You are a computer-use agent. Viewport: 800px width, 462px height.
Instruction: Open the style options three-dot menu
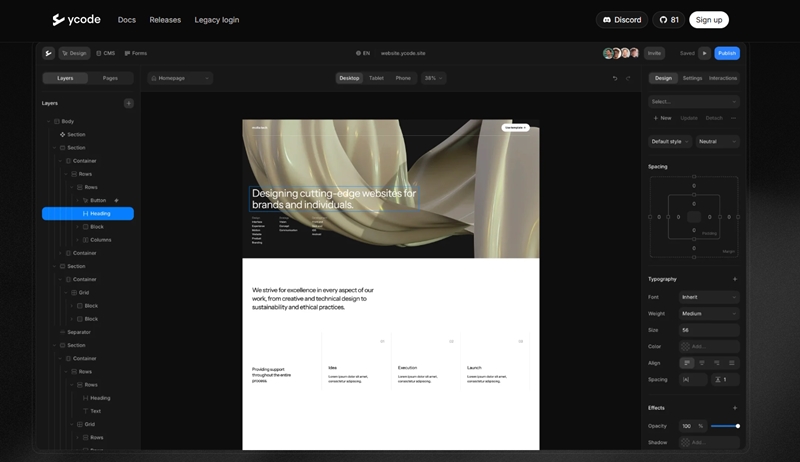pos(733,118)
